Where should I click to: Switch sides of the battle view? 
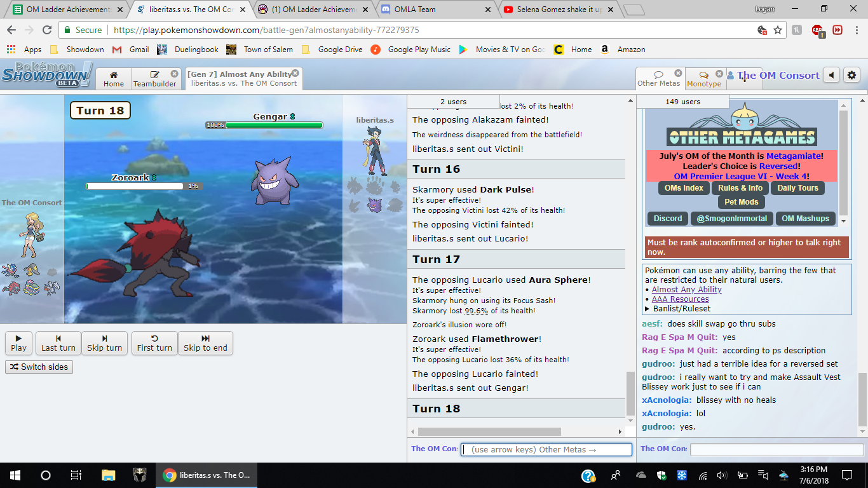click(39, 367)
